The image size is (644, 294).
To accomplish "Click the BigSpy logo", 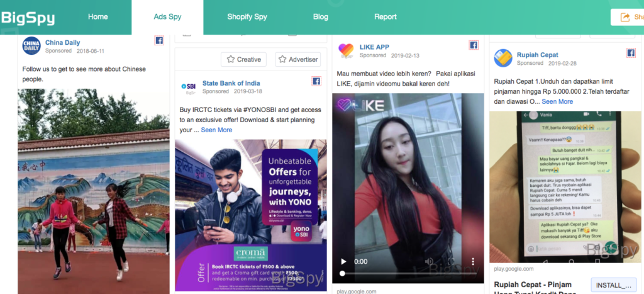I will click(x=28, y=18).
